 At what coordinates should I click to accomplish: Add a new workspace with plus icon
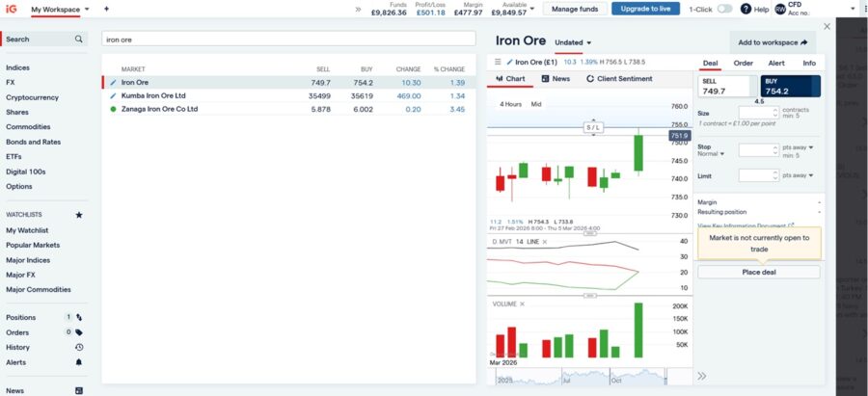point(106,9)
